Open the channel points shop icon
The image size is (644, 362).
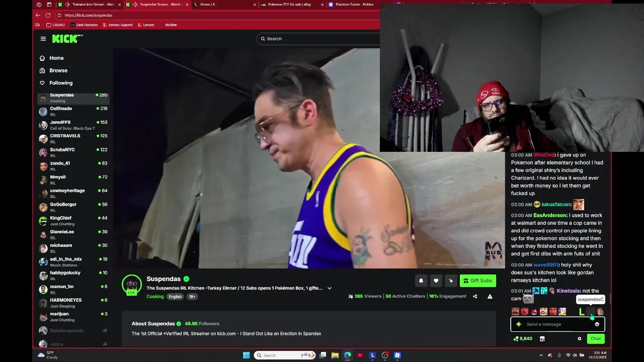(542, 339)
